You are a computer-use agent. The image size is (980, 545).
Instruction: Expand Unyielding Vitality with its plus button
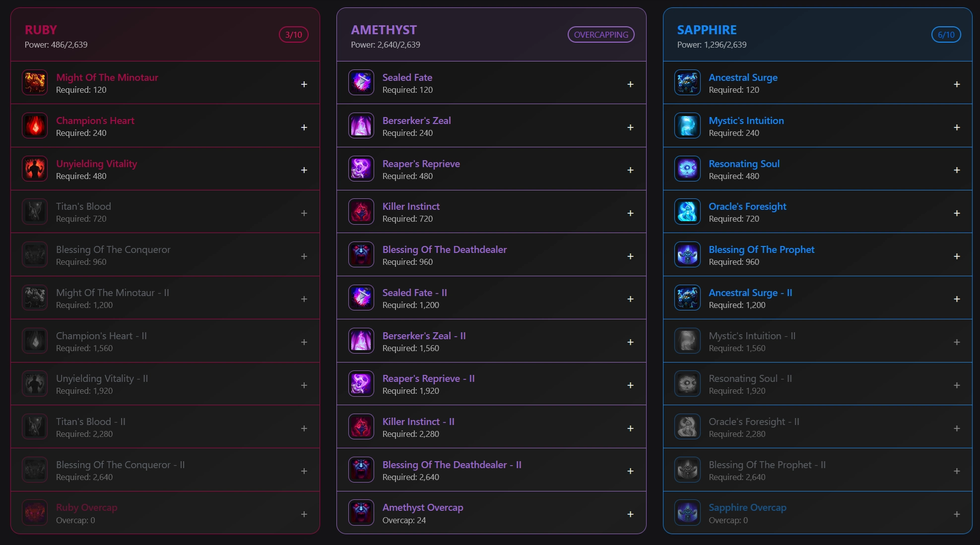304,170
